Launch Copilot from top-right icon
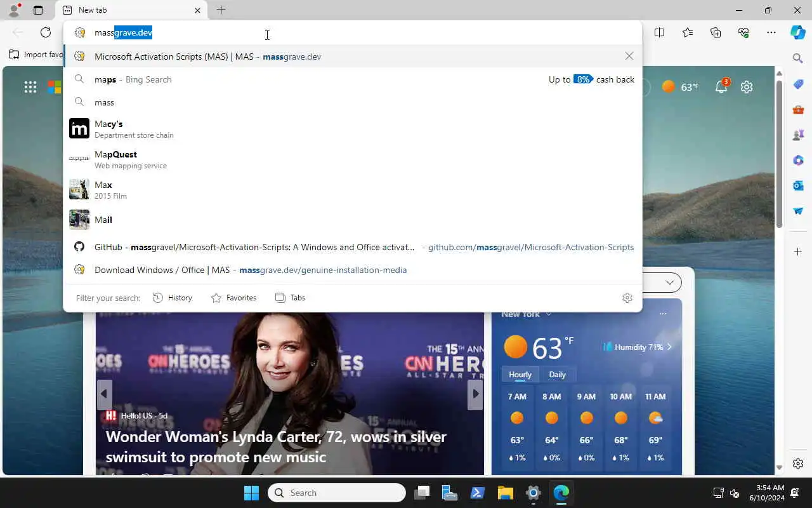Image resolution: width=812 pixels, height=508 pixels. (x=798, y=32)
